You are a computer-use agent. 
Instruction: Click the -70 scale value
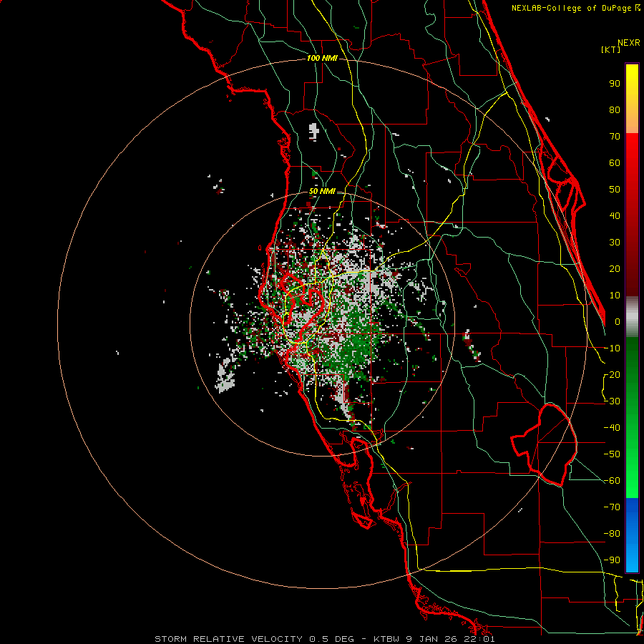pos(612,507)
